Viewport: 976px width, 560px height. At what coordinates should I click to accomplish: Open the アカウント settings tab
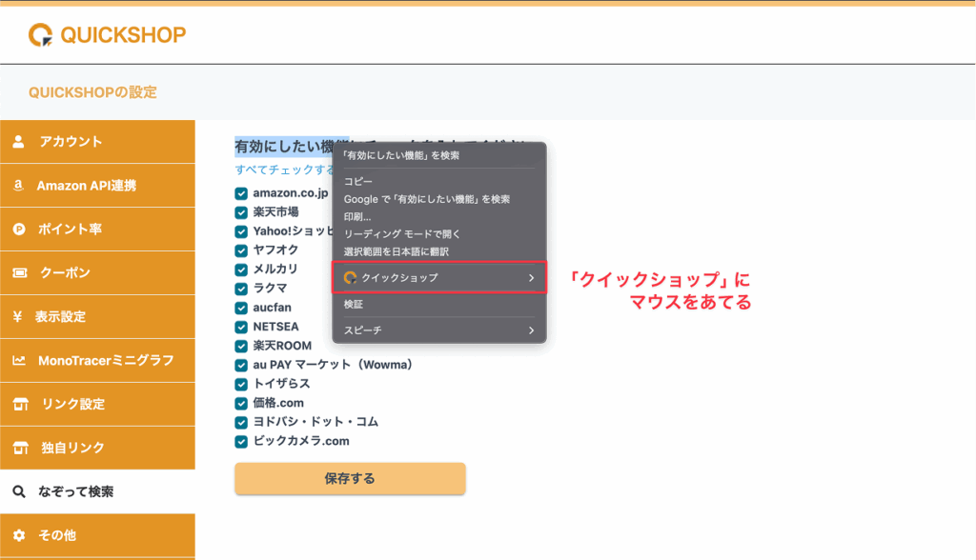point(98,142)
